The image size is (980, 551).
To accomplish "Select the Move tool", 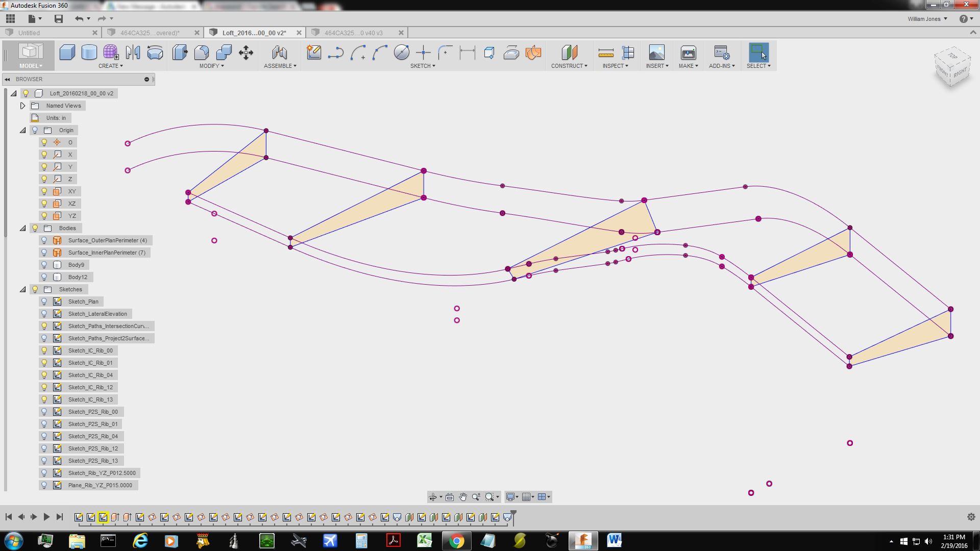I will (246, 52).
